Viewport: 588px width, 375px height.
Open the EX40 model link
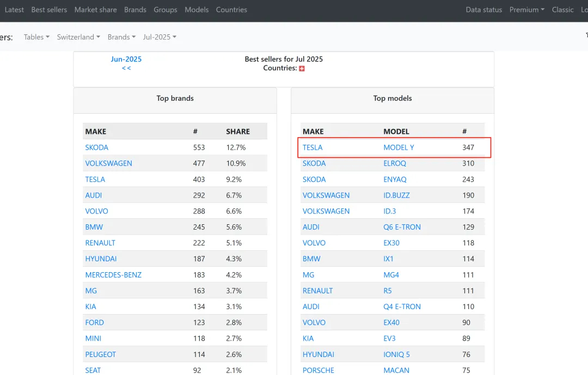391,323
